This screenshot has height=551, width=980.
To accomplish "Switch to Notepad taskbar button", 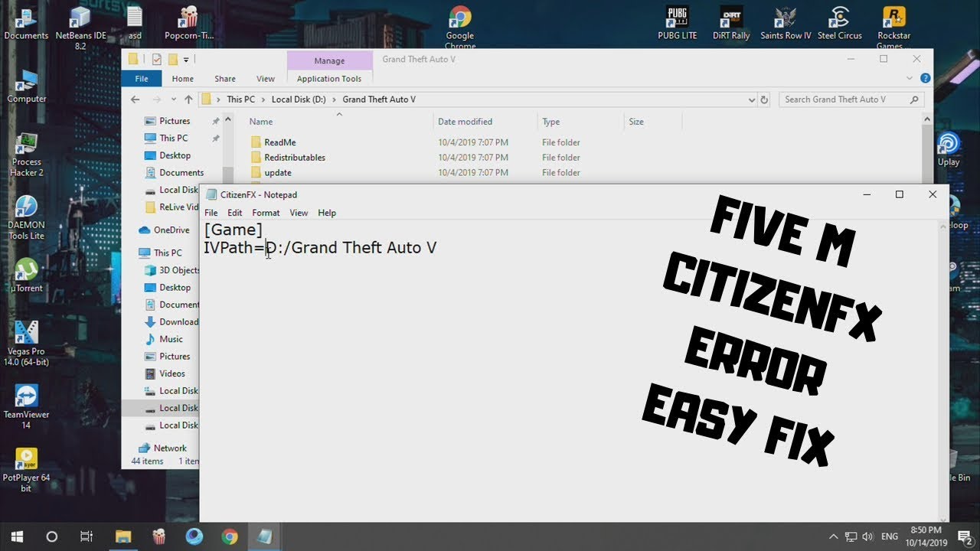I will tap(265, 536).
